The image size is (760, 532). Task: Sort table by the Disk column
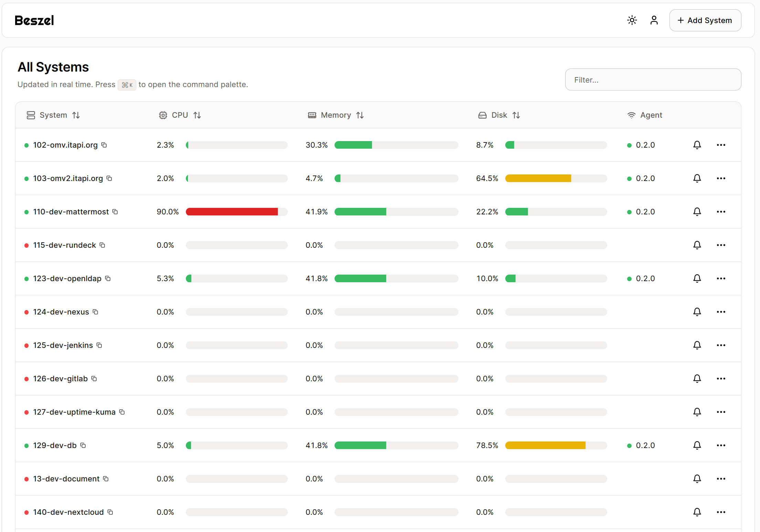[499, 115]
